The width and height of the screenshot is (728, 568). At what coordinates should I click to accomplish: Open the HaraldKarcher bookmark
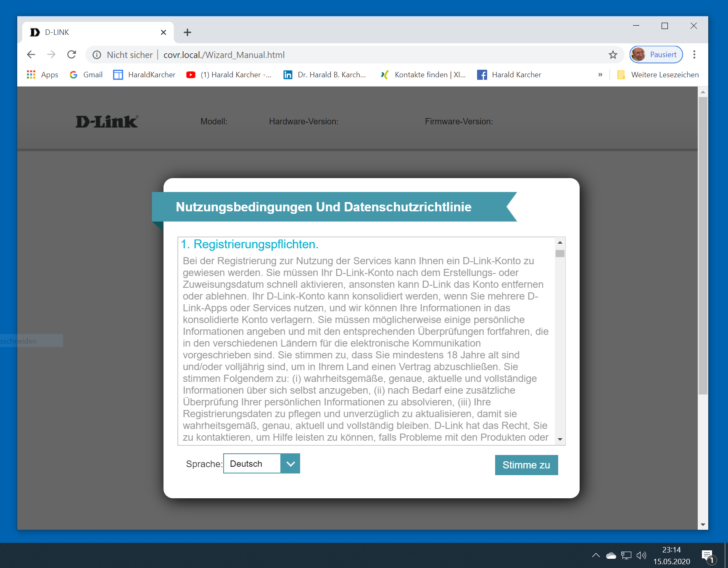point(145,75)
